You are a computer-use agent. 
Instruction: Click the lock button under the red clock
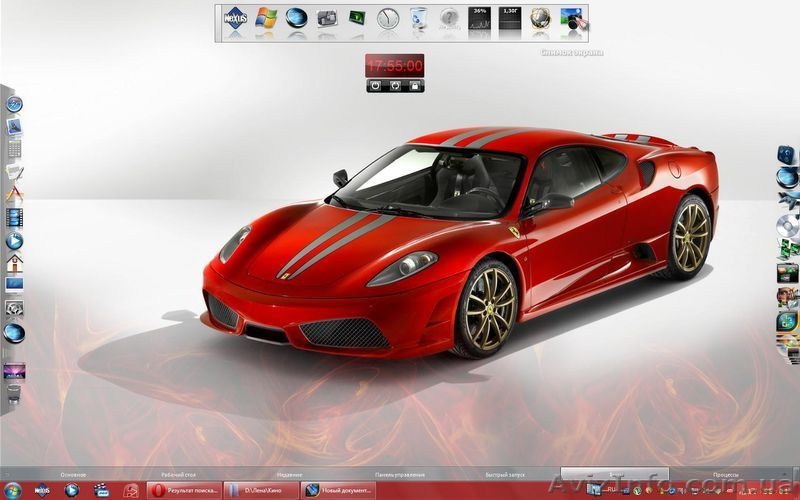click(414, 86)
